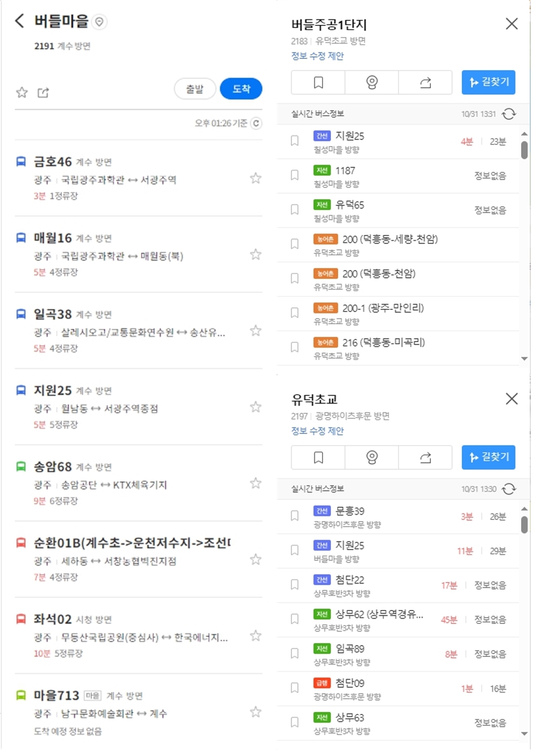Screen dimensions: 535x756
Task: Click the 출발 button
Action: click(195, 89)
